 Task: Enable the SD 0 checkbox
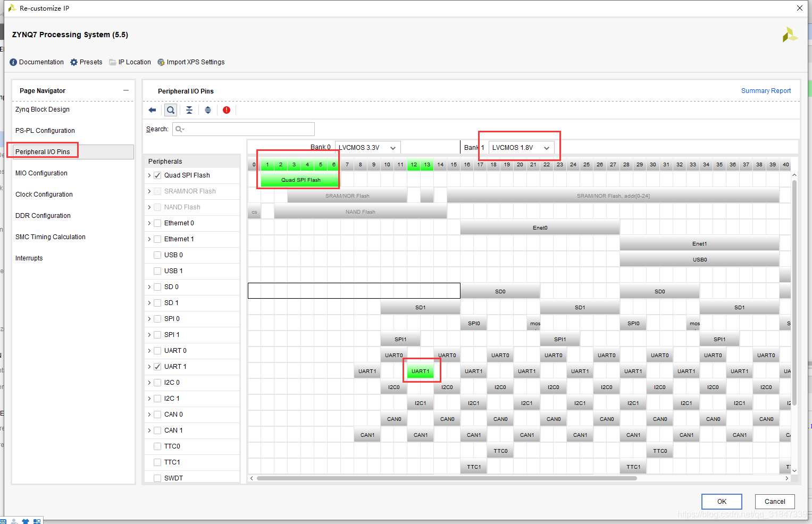coord(157,287)
